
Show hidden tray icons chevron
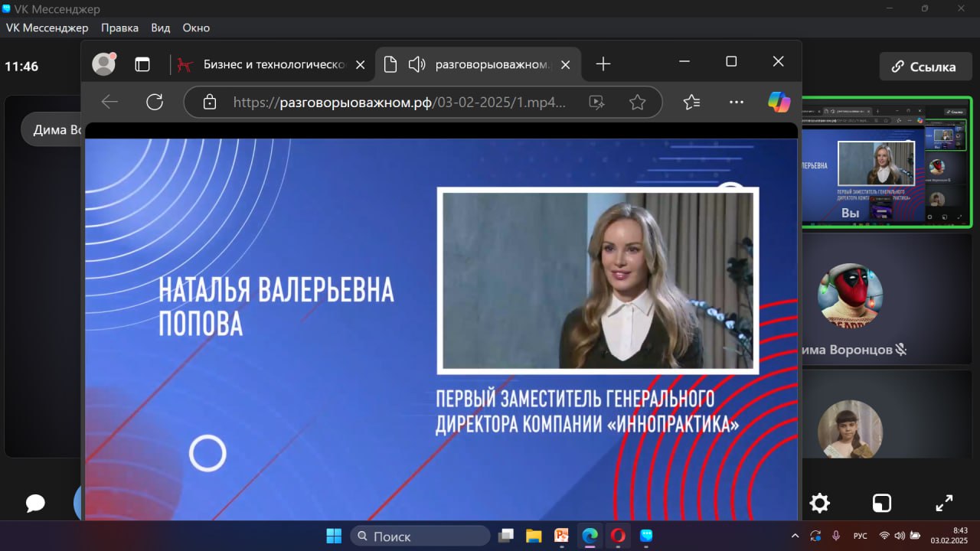795,536
